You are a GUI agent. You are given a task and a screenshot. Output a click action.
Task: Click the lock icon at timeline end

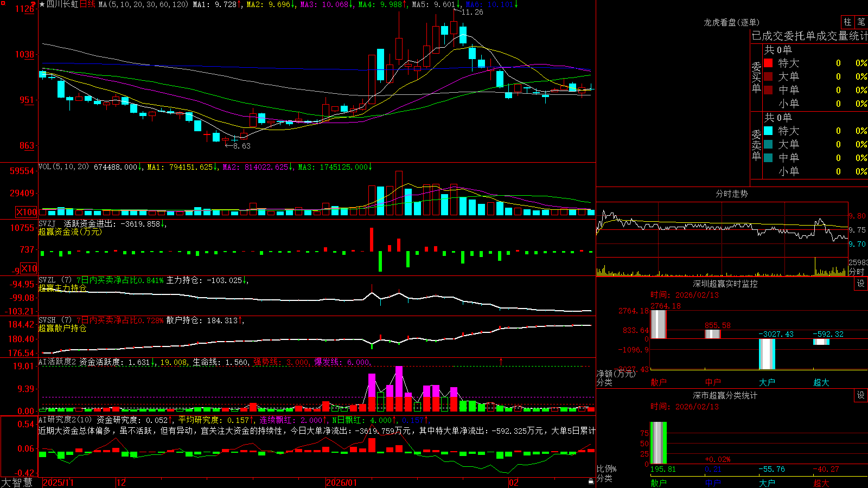[591, 481]
